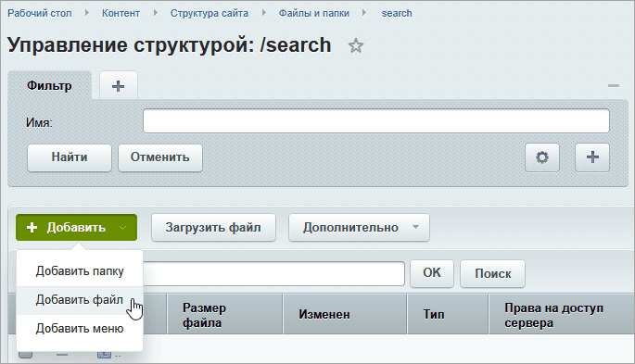635x364 pixels.
Task: Select the Фильтр tab
Action: pyautogui.click(x=49, y=86)
